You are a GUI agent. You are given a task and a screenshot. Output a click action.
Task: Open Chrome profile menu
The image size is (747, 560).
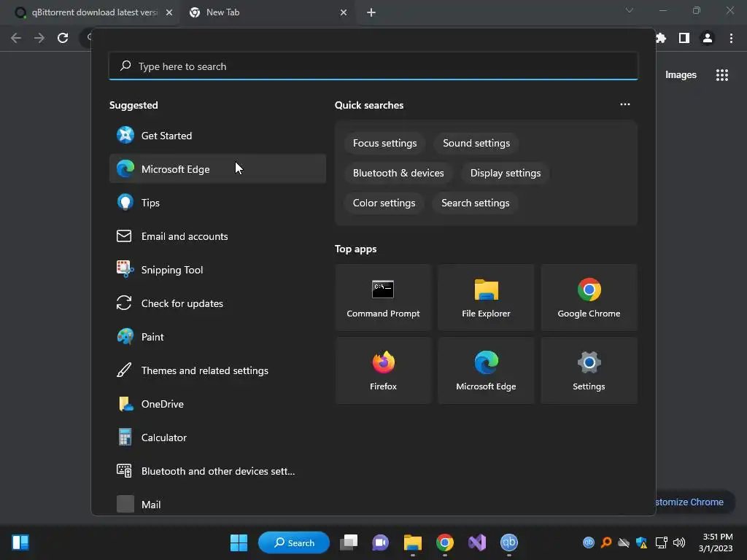click(x=708, y=38)
